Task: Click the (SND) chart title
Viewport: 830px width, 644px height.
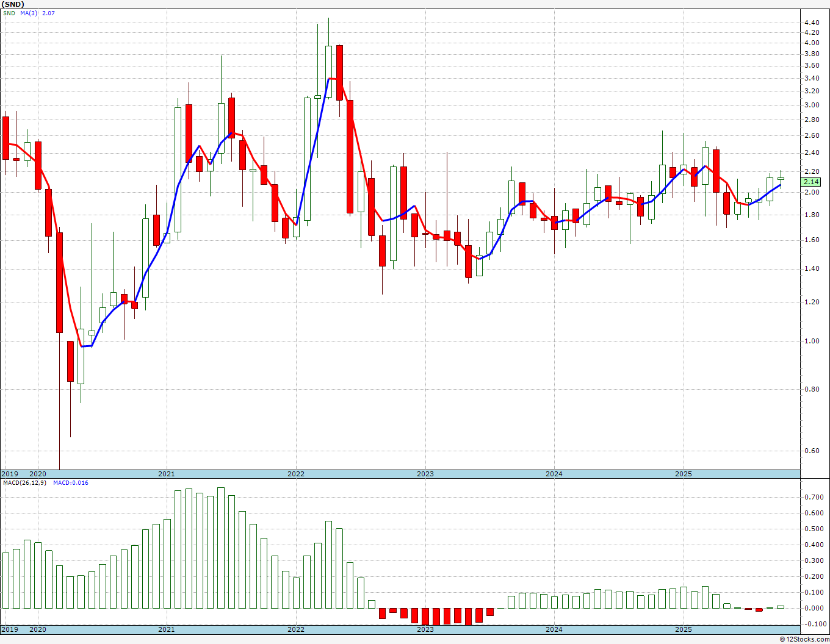Action: (x=13, y=4)
